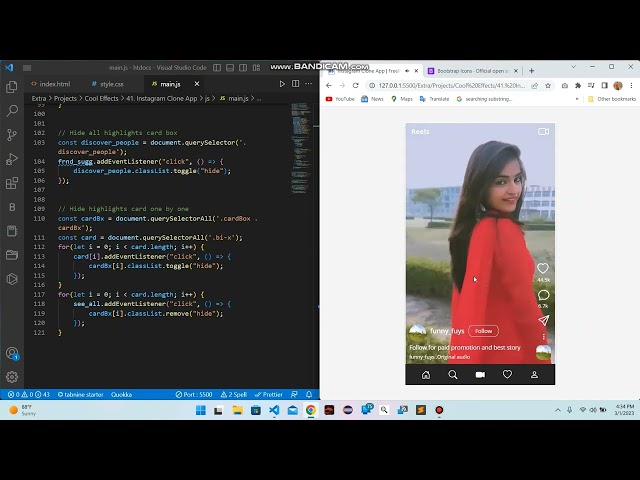Open the Run and Debug view
The image size is (640, 480).
coord(12,159)
